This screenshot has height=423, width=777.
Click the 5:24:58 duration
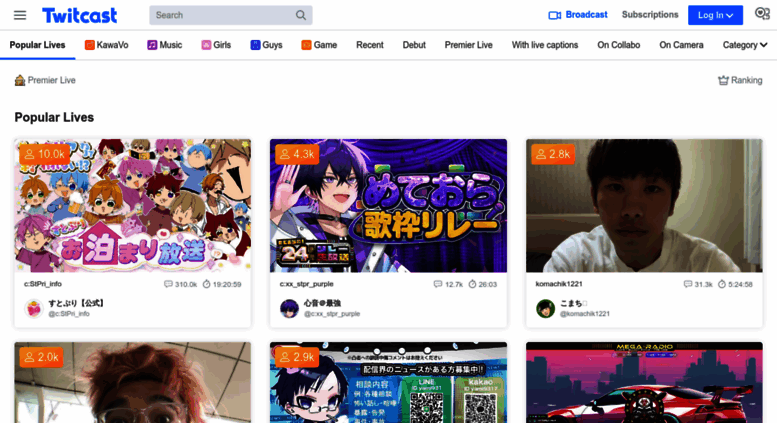[x=735, y=284]
